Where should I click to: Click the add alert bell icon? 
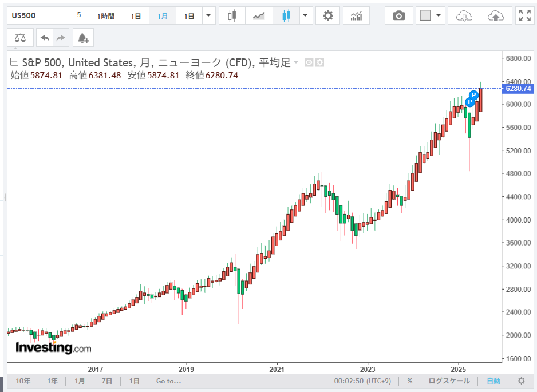(x=83, y=38)
